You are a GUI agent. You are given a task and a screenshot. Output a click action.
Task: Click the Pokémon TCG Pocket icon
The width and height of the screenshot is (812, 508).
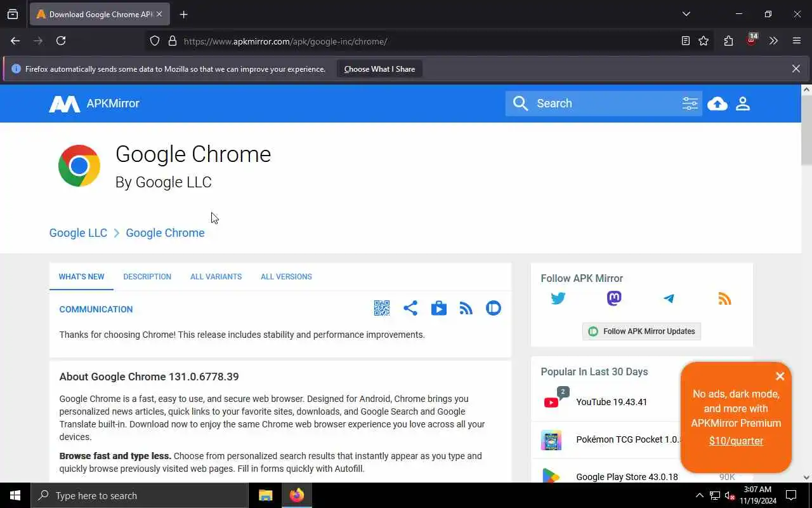pos(551,439)
